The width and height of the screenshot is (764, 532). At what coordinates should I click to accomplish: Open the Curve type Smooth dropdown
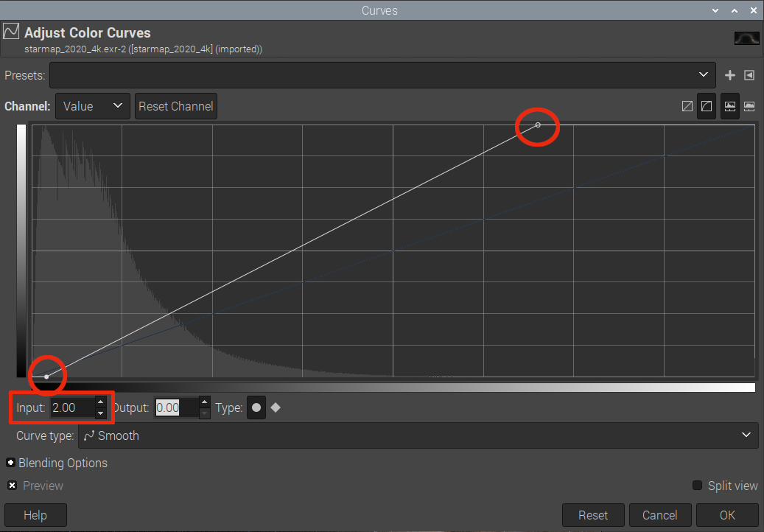click(418, 435)
